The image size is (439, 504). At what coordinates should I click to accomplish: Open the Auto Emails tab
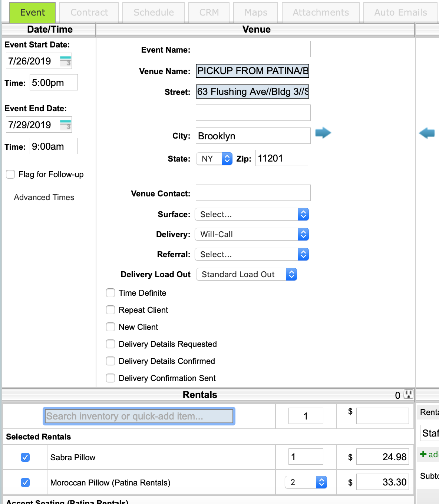click(400, 13)
